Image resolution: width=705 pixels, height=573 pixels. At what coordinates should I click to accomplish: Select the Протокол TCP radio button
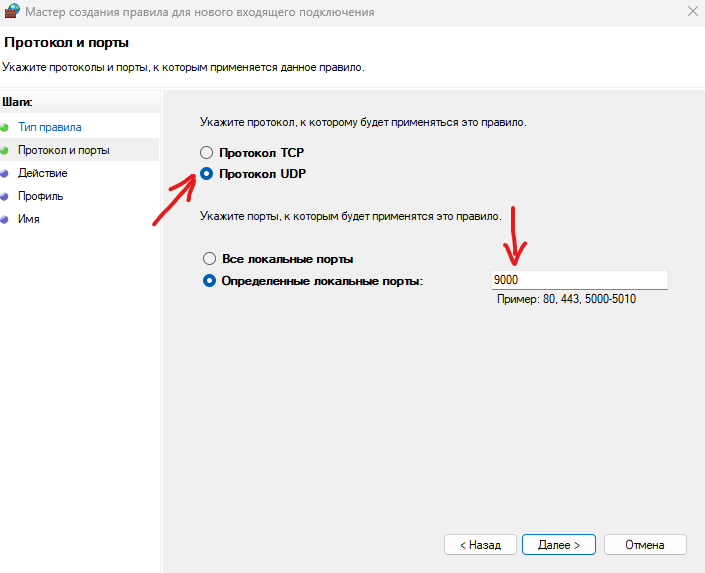(x=206, y=152)
